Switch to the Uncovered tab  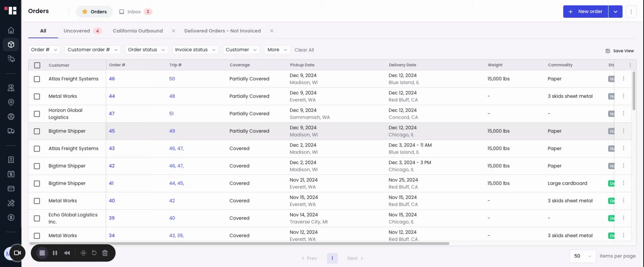click(x=77, y=31)
